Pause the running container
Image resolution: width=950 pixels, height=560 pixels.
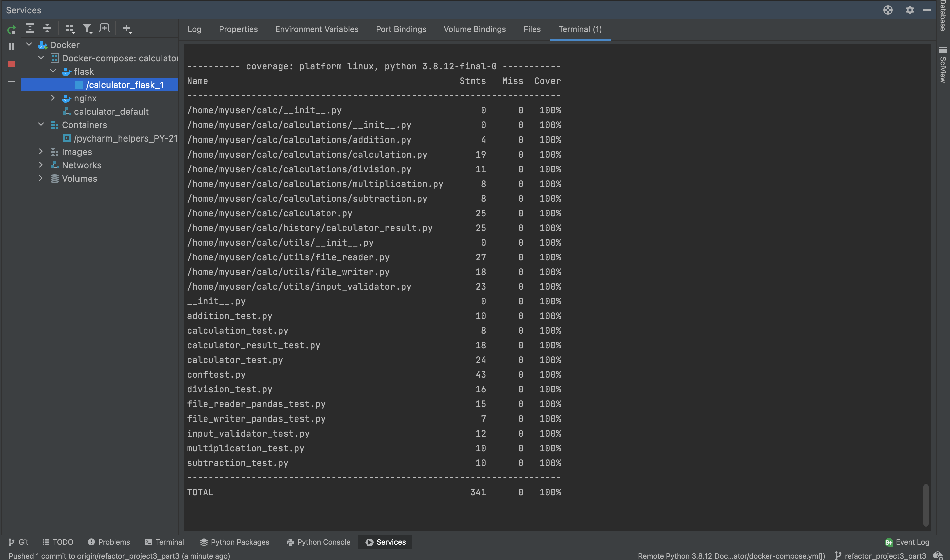[11, 46]
